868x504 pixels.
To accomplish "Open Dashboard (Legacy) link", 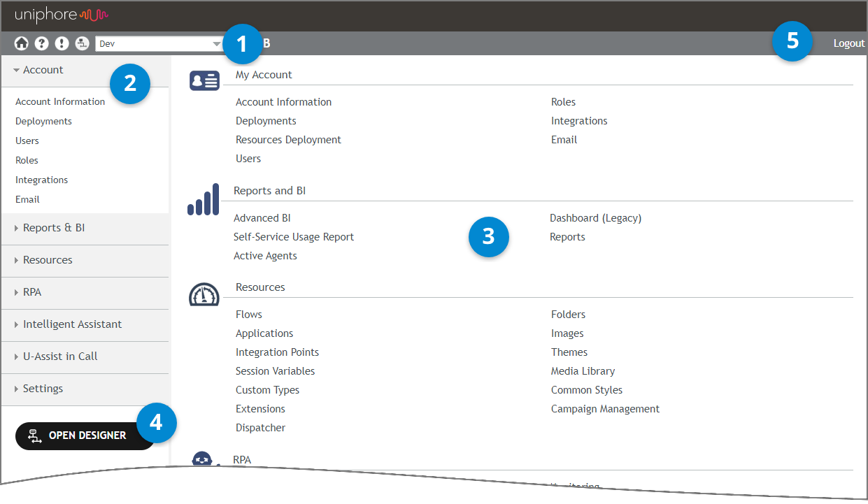I will 595,218.
